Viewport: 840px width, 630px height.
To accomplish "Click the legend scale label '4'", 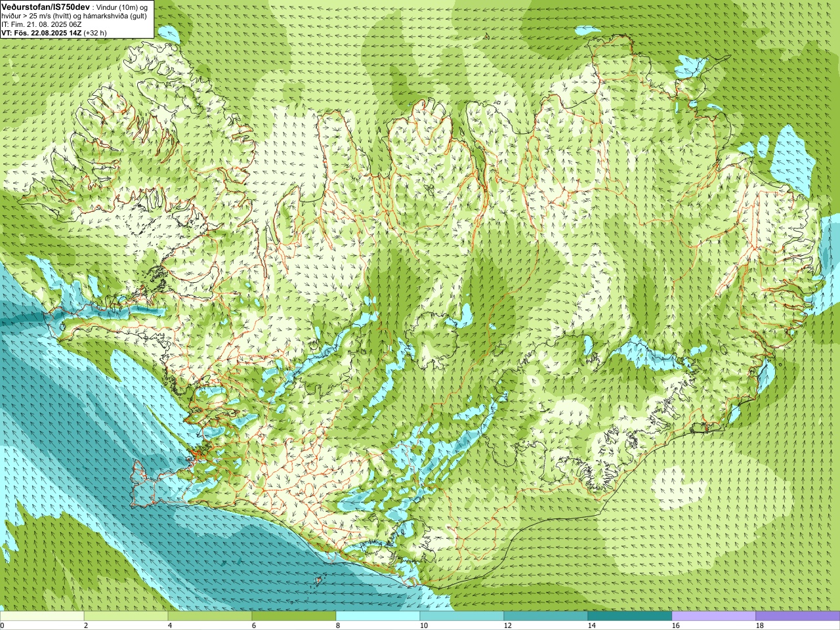I will (x=170, y=625).
